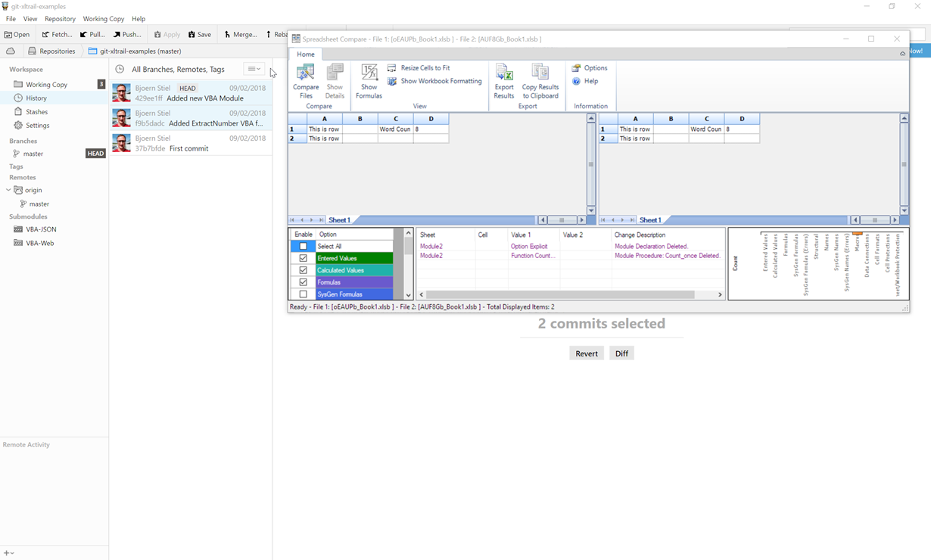The height and width of the screenshot is (560, 931).
Task: Uncheck the Entered Values option
Action: click(303, 257)
